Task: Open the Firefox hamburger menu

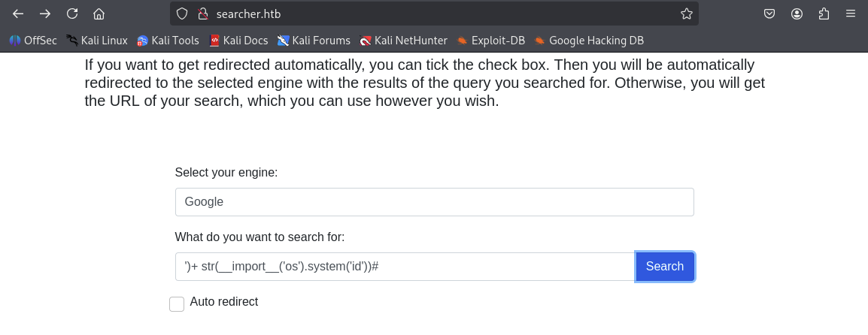Action: (851, 14)
